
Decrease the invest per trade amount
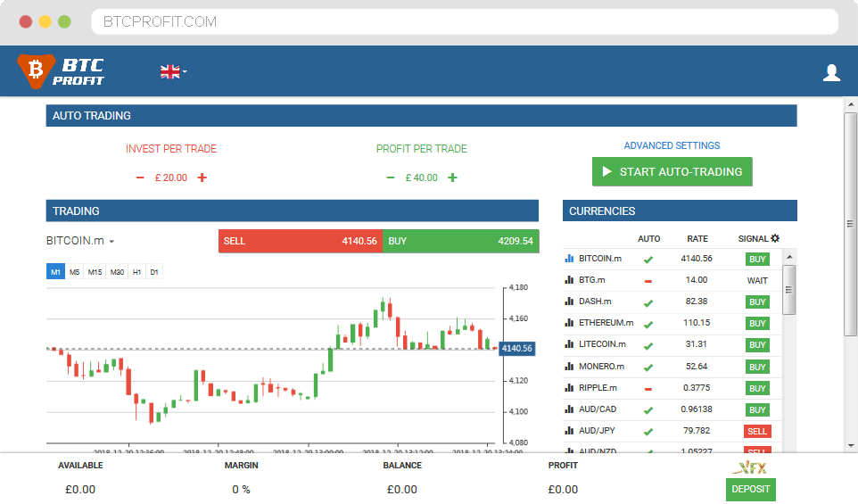point(140,178)
